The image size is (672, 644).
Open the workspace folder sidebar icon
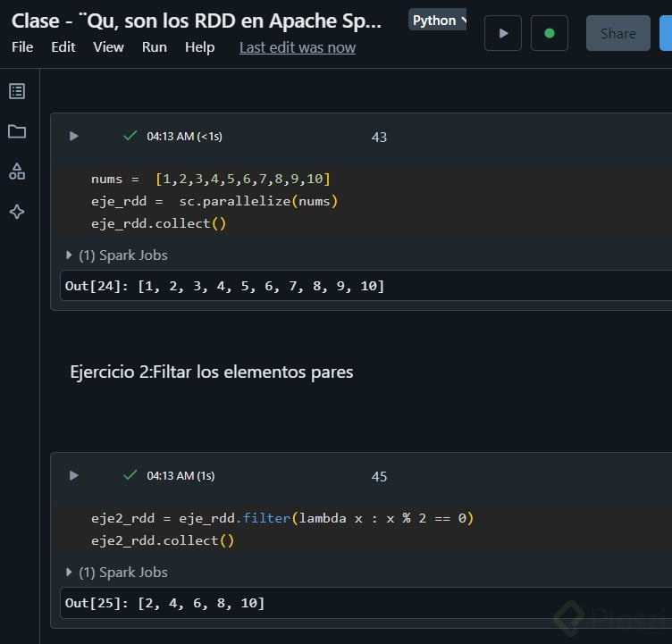(17, 131)
